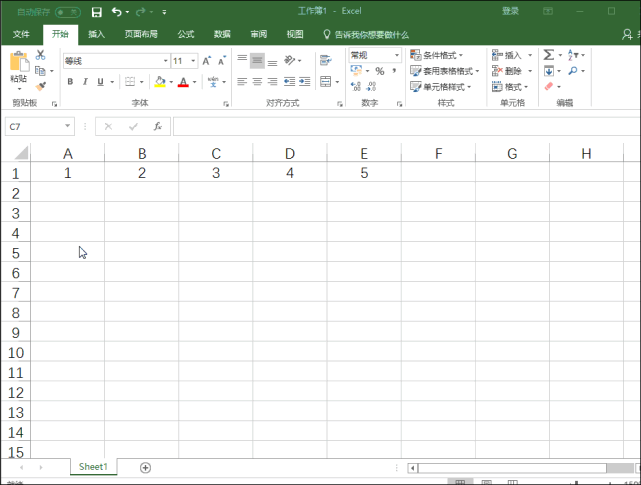Toggle Center horizontal alignment

click(257, 82)
